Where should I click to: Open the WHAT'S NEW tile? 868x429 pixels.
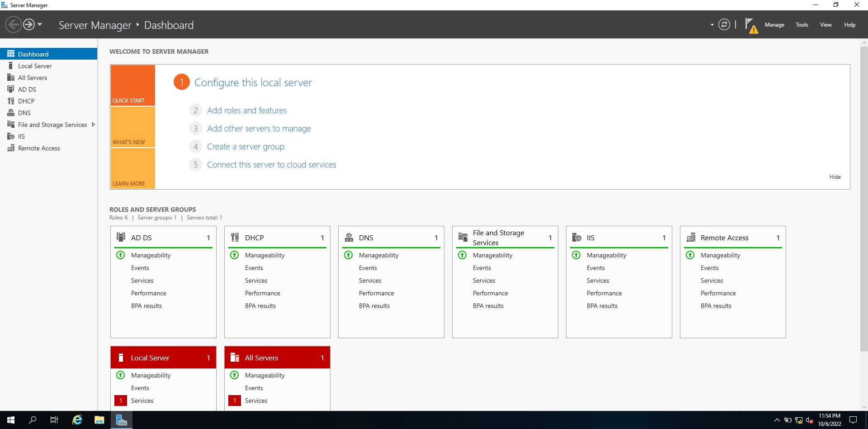click(x=133, y=127)
